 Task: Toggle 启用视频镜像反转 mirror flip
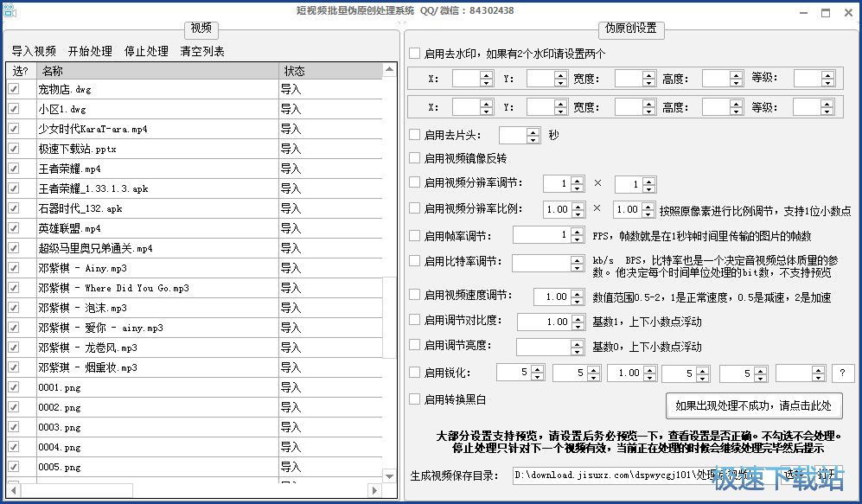point(413,158)
